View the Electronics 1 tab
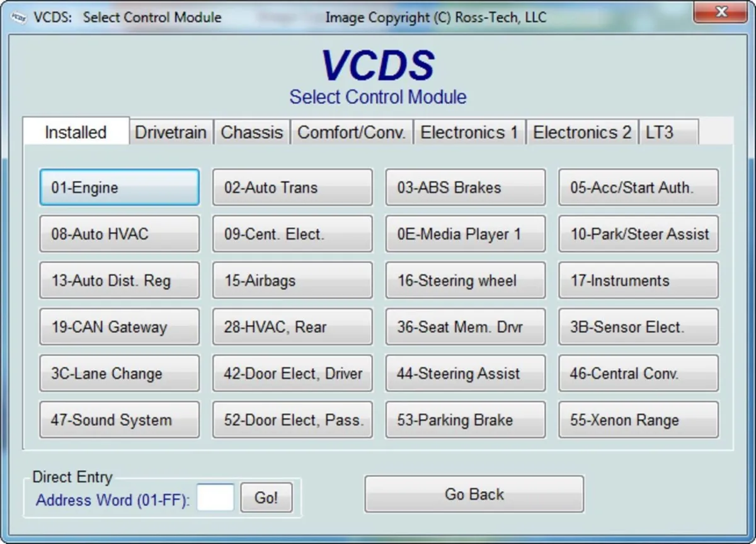 tap(469, 132)
